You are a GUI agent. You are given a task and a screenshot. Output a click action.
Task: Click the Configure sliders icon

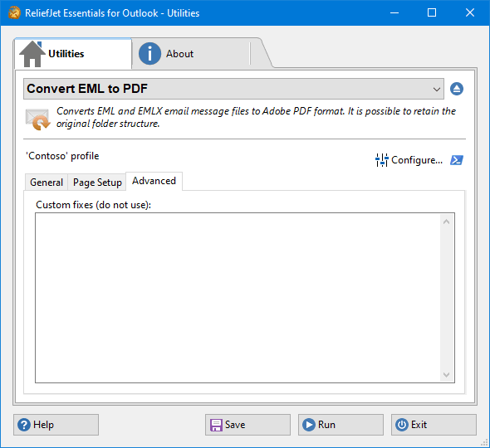click(381, 160)
